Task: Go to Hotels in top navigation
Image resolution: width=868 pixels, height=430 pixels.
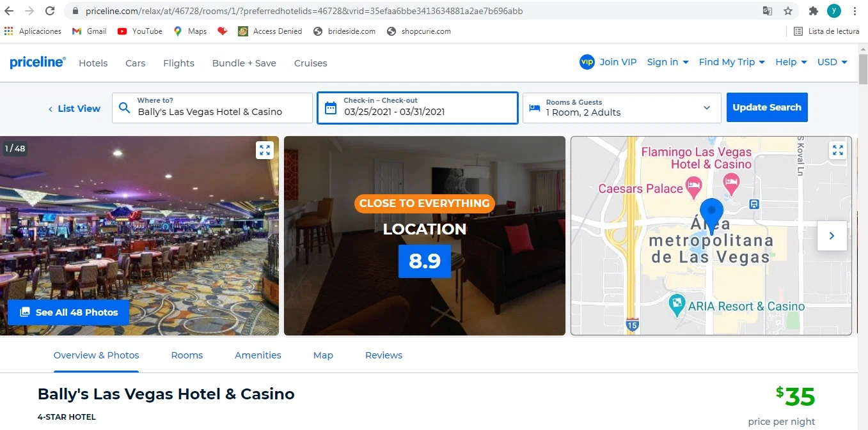Action: tap(93, 63)
